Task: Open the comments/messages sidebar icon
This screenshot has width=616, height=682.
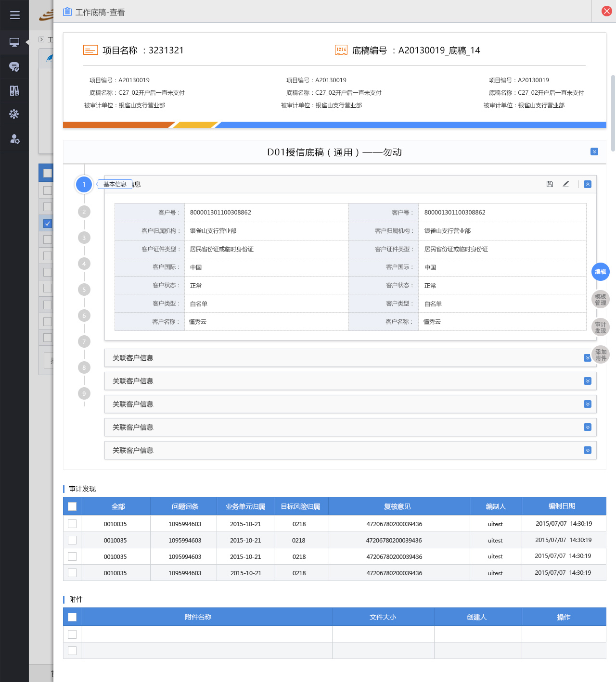Action: (x=14, y=66)
